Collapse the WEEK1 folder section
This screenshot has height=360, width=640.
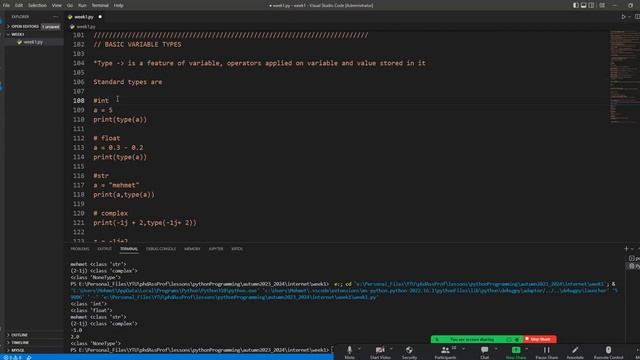click(x=18, y=34)
